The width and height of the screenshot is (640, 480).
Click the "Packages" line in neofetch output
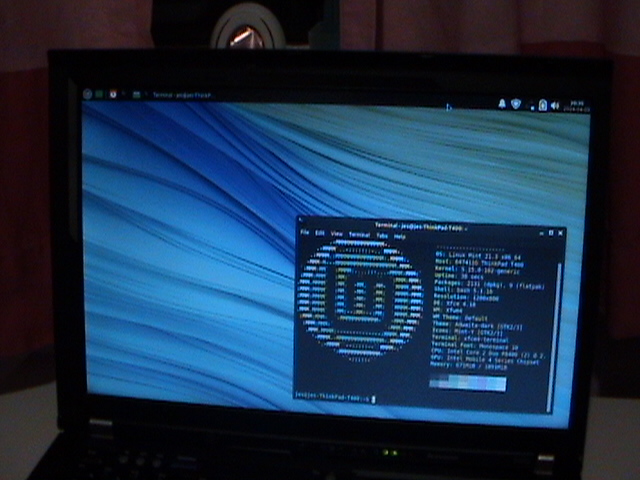click(489, 284)
